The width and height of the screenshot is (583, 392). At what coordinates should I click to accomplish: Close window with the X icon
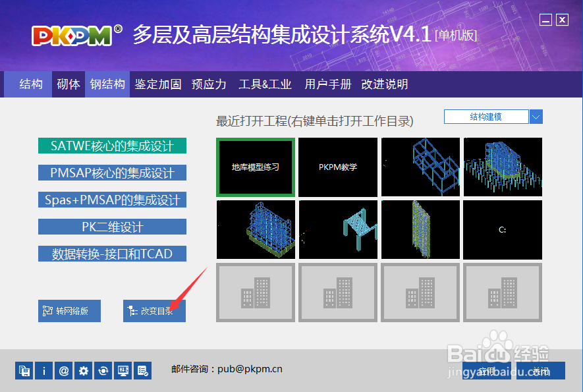(x=562, y=19)
